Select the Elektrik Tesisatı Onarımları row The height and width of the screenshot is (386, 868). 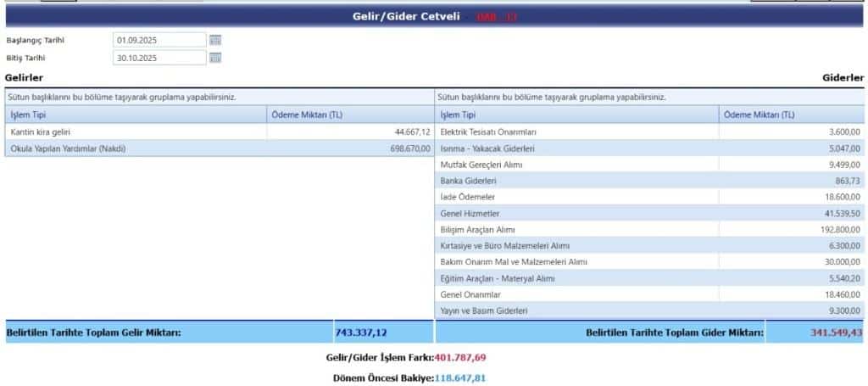coord(576,132)
